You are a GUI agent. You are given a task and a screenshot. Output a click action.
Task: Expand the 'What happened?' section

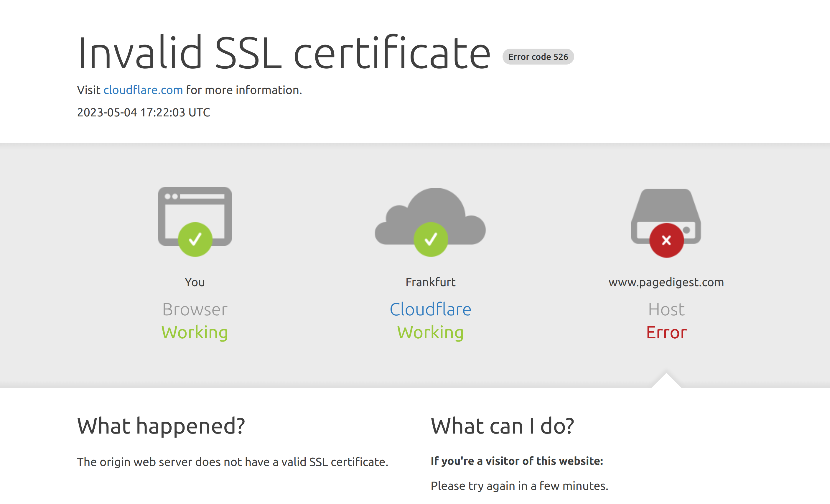[161, 426]
